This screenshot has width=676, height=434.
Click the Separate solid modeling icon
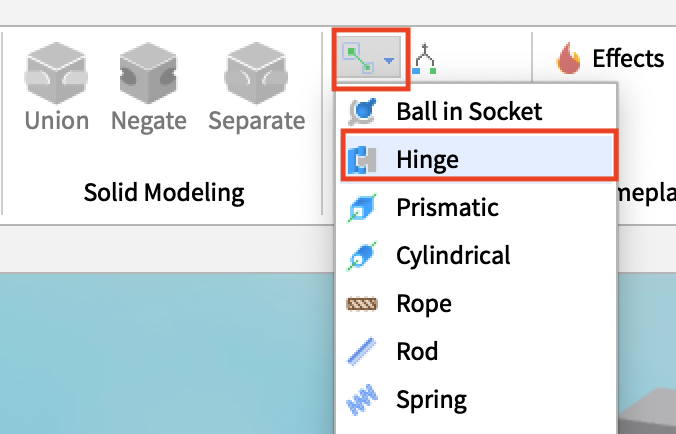pos(257,73)
